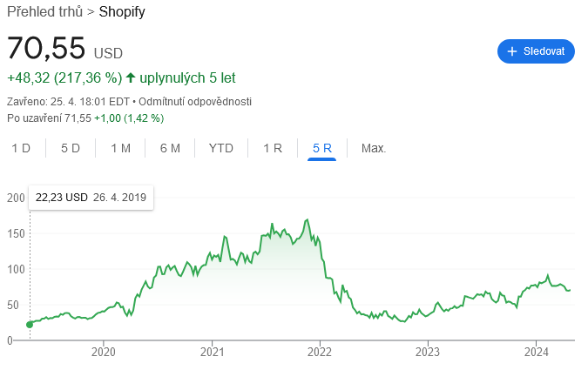The image size is (588, 370).
Task: Select the active 5 R tab
Action: click(x=322, y=148)
